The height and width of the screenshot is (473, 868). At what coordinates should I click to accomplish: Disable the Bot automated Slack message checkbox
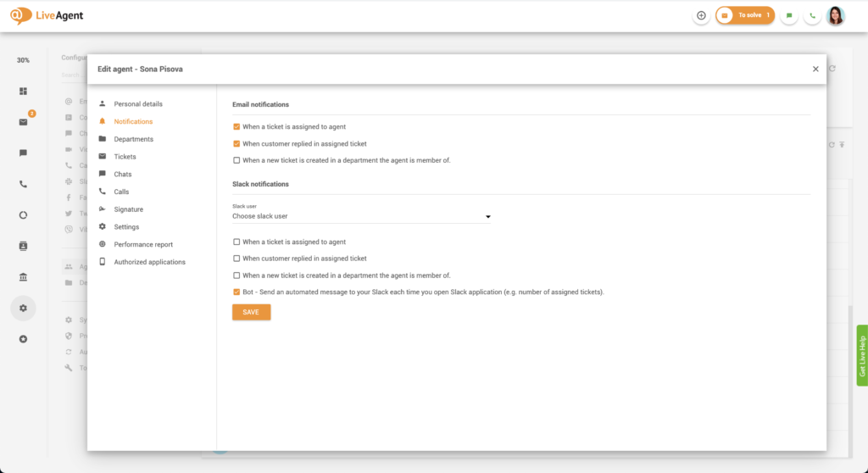[236, 292]
